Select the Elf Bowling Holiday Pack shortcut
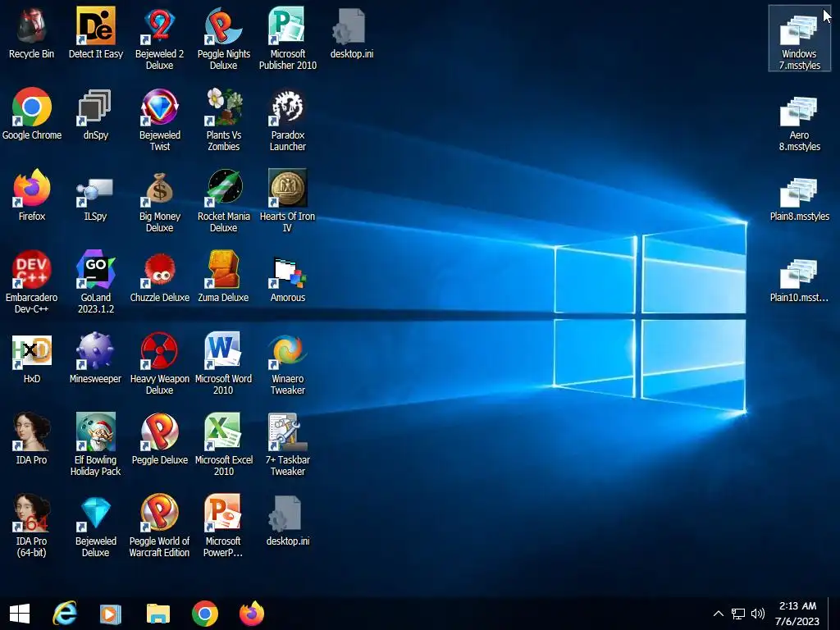The image size is (840, 630). 95,445
